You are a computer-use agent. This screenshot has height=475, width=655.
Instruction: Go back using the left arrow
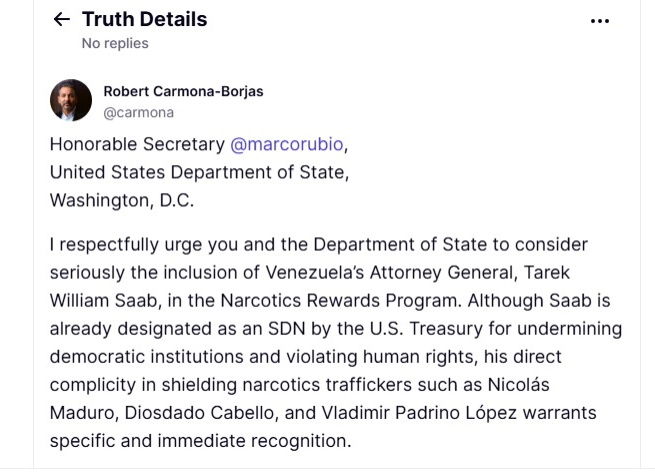(x=62, y=19)
